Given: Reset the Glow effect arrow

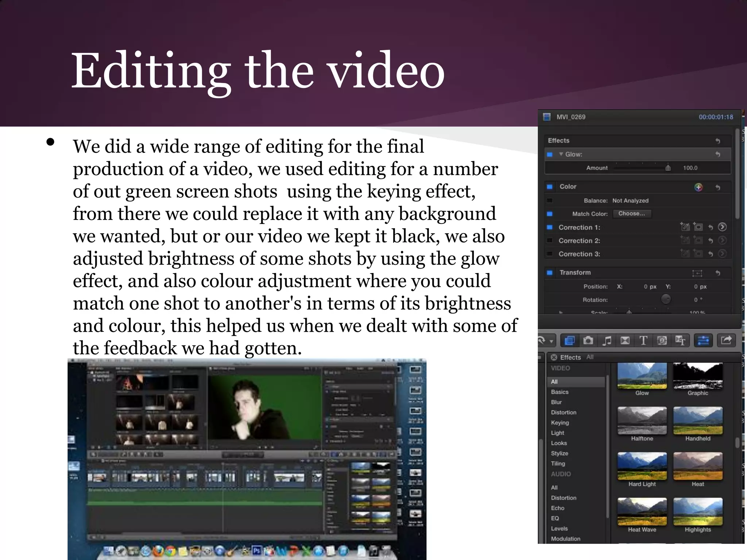Looking at the screenshot, I should (717, 154).
